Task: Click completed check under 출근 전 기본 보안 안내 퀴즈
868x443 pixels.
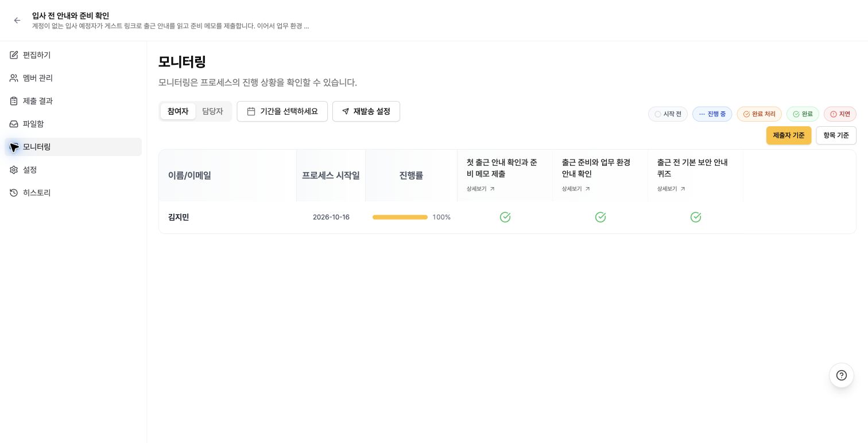Action: (696, 217)
